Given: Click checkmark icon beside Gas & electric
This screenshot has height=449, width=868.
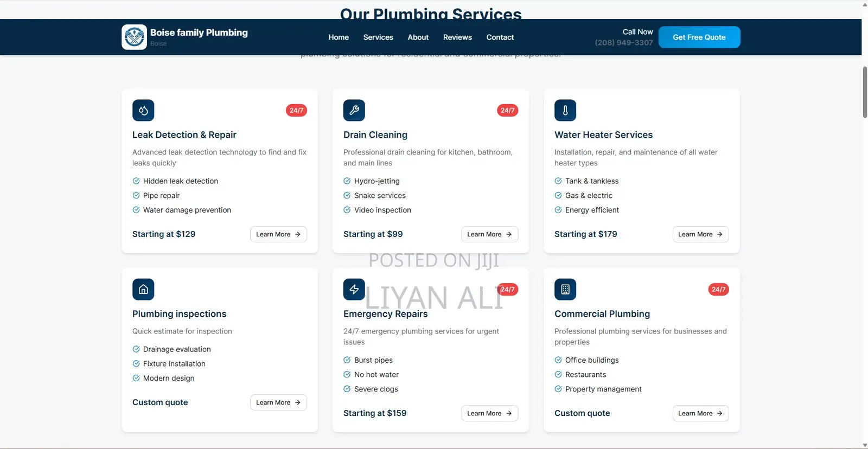Looking at the screenshot, I should click(558, 195).
